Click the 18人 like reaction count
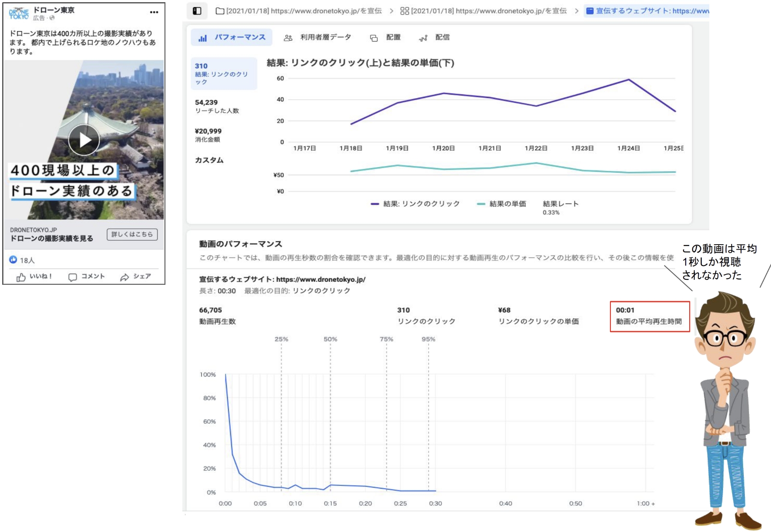The height and width of the screenshot is (532, 771). [x=22, y=260]
